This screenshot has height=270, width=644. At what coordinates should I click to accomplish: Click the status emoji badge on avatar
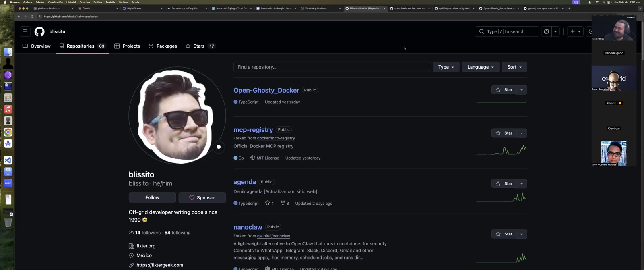click(219, 147)
